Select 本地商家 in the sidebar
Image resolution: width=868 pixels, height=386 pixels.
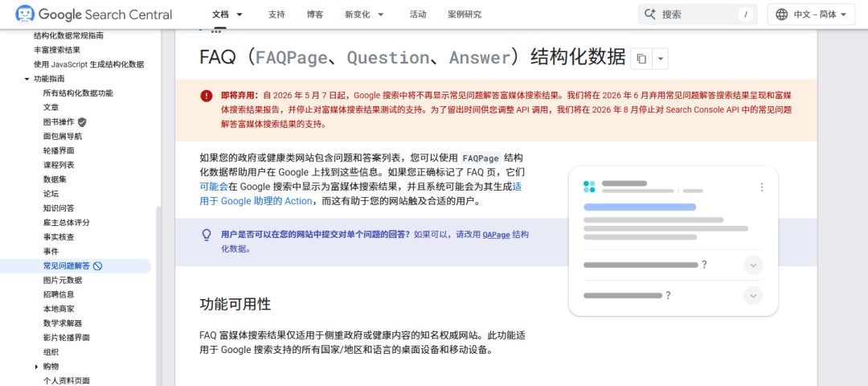pos(59,309)
